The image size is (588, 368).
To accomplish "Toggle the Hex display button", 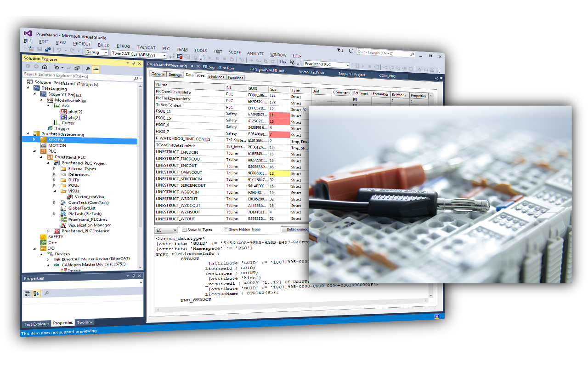I will 283,62.
